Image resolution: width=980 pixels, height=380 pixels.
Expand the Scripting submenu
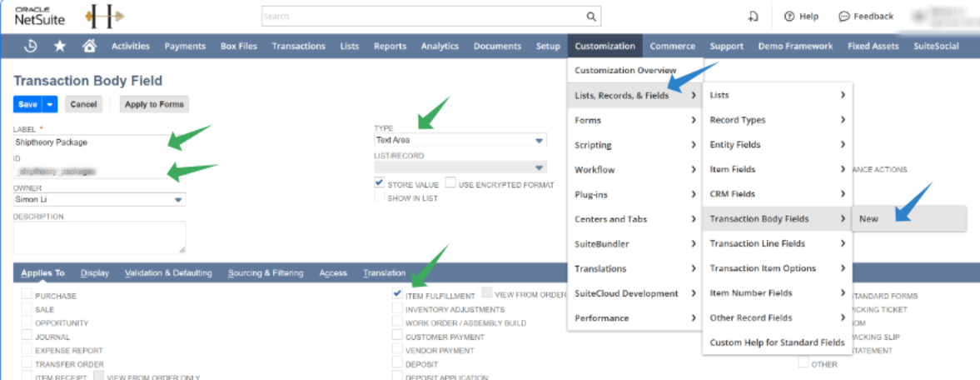tap(634, 145)
